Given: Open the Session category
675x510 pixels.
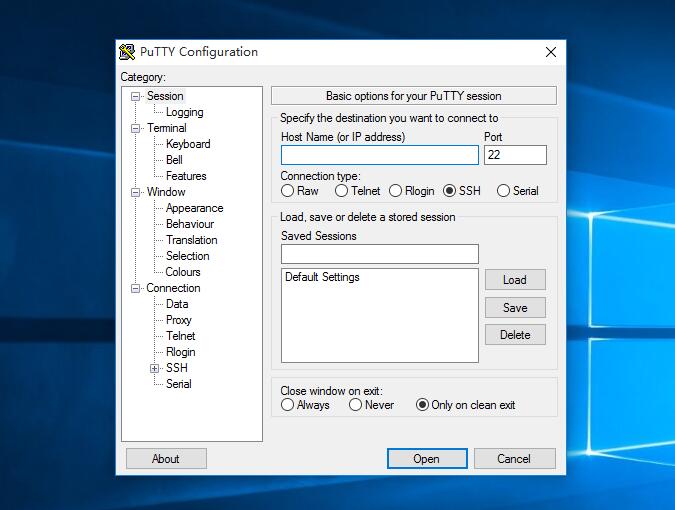Looking at the screenshot, I should [x=165, y=96].
